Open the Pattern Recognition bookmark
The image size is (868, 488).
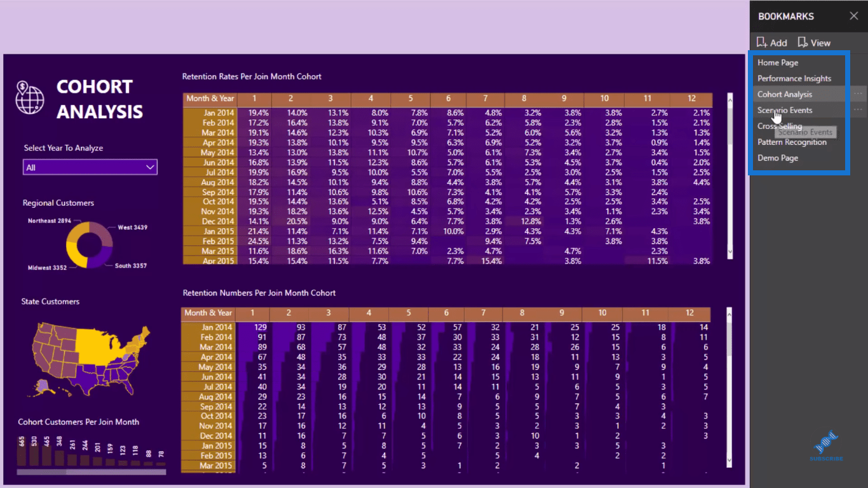tap(792, 142)
